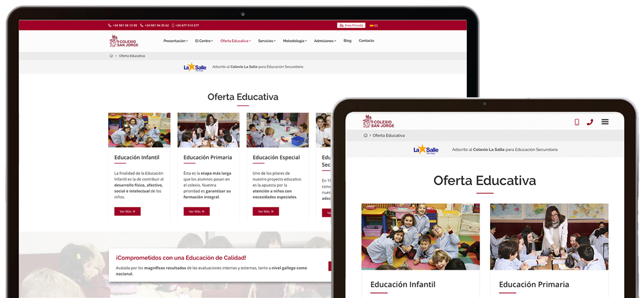Click Ver Más under Educación Especial
Image resolution: width=644 pixels, height=298 pixels.
pyautogui.click(x=265, y=212)
